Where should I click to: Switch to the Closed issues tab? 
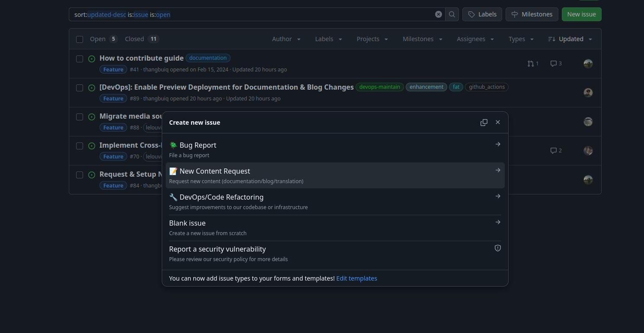pyautogui.click(x=134, y=39)
